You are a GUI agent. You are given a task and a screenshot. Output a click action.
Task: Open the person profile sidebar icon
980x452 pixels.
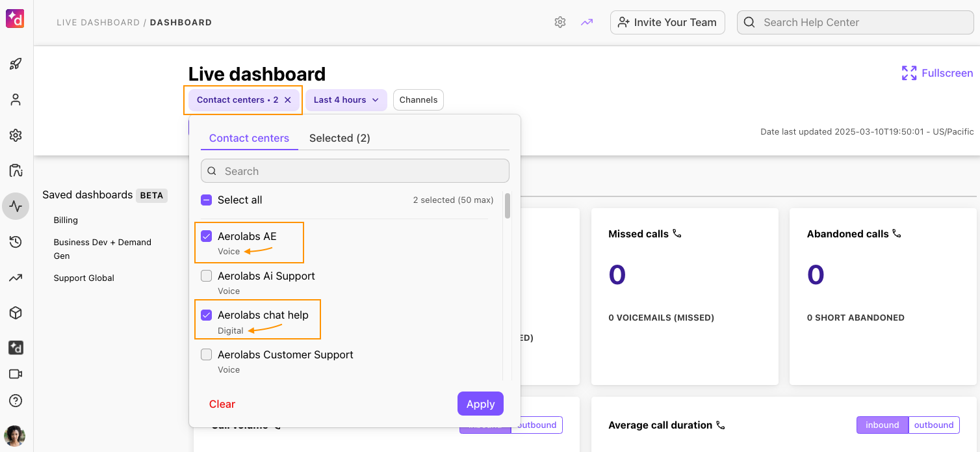16,100
